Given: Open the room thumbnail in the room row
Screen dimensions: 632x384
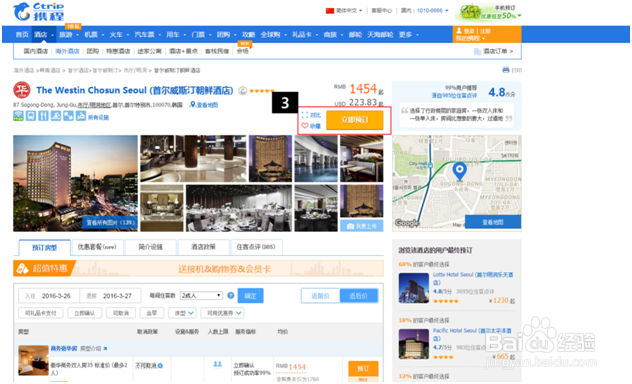Looking at the screenshot, I should 33,360.
